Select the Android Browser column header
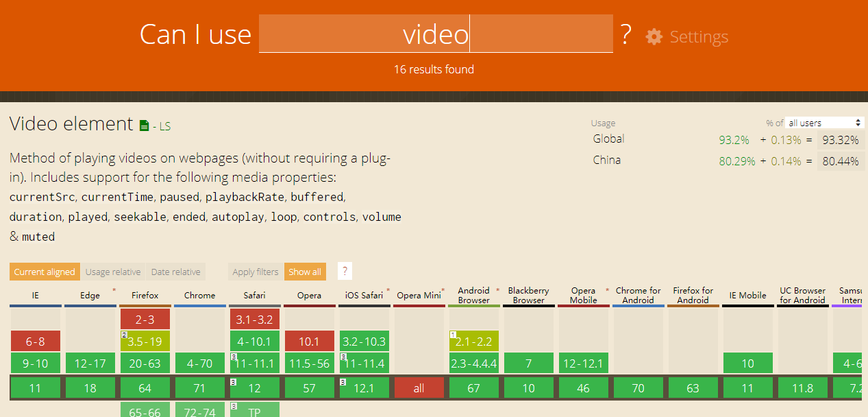Viewport: 868px width, 417px height. (473, 296)
